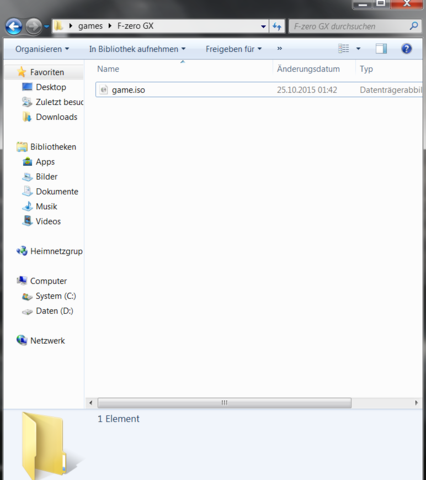Refresh the folder view
The image size is (426, 480).
pyautogui.click(x=277, y=26)
